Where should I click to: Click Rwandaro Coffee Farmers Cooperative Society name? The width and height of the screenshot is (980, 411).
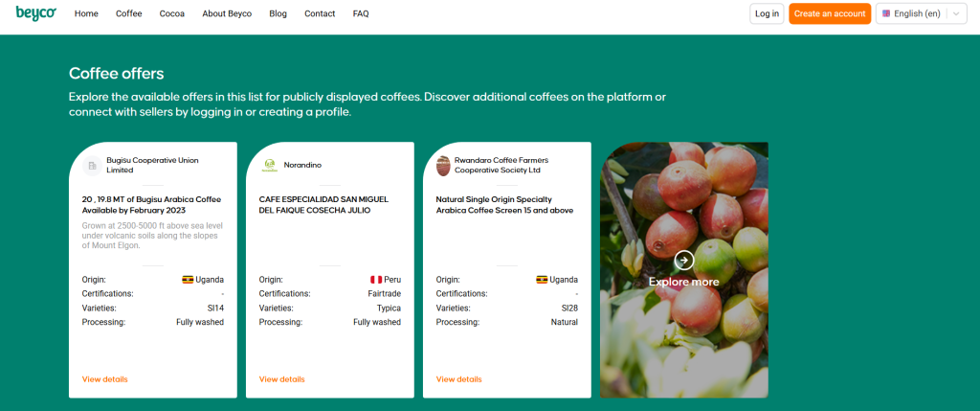[501, 165]
